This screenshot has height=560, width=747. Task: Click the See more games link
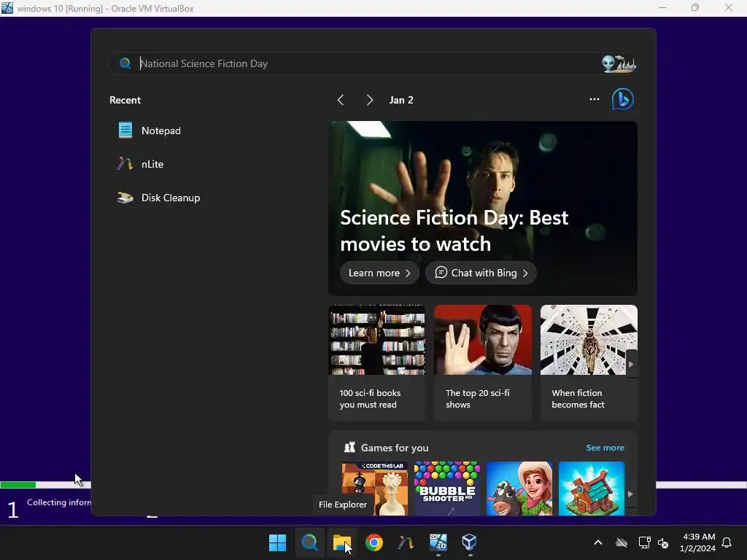605,448
